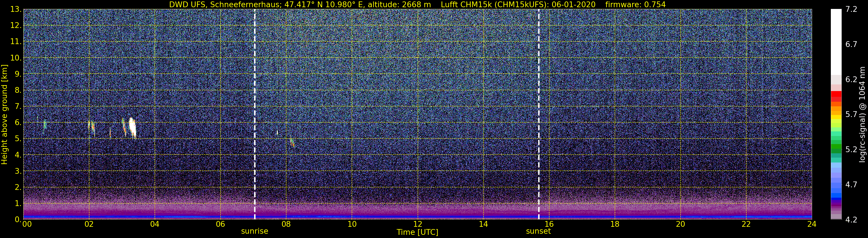Image resolution: width=868 pixels, height=238 pixels.
Task: Click the height axis tick '9.'
Action: 18,74
